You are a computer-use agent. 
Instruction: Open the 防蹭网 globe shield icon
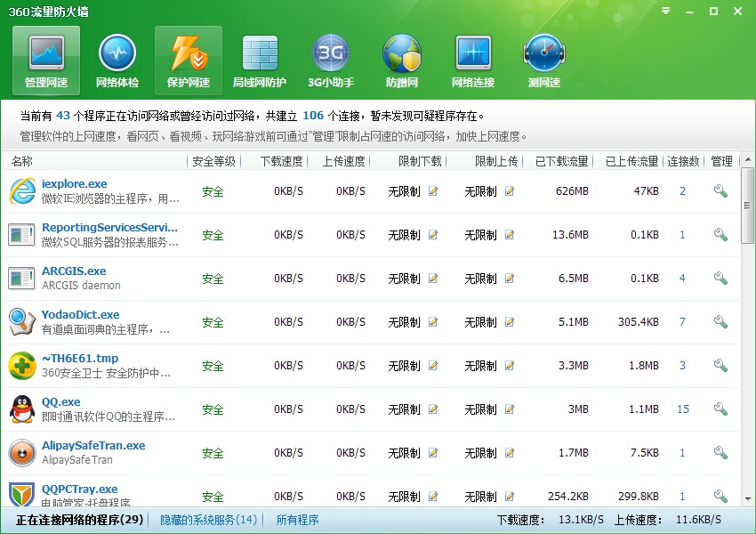pyautogui.click(x=402, y=61)
